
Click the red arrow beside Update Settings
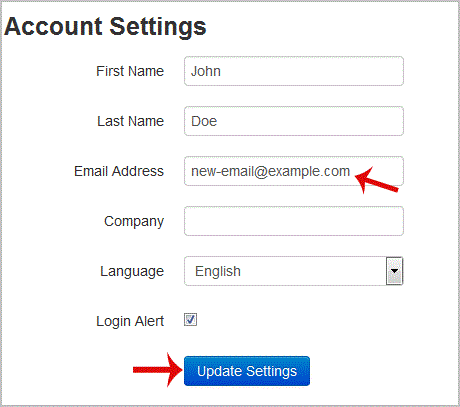[158, 370]
